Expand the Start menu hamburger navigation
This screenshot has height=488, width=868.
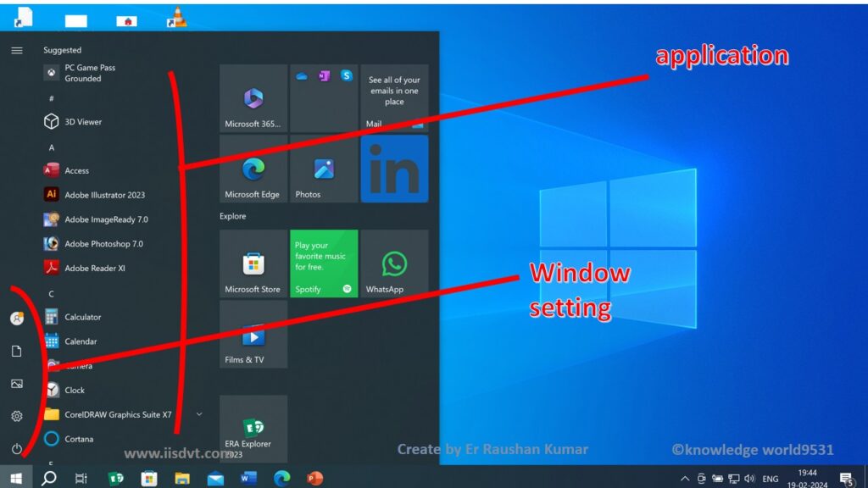16,50
